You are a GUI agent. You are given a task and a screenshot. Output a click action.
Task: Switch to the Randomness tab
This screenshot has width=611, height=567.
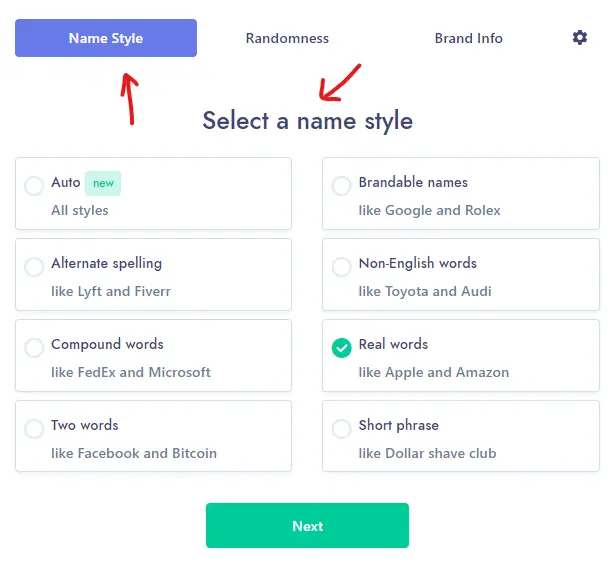pos(287,38)
